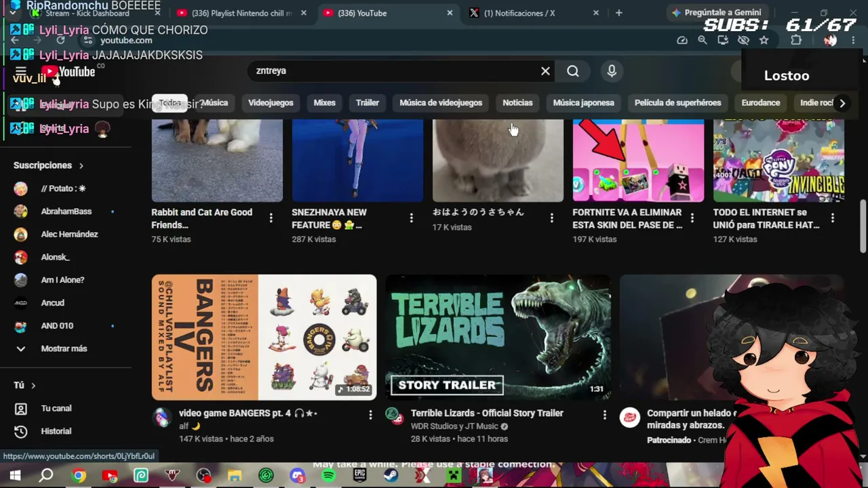Clear the search box with the X

(545, 71)
